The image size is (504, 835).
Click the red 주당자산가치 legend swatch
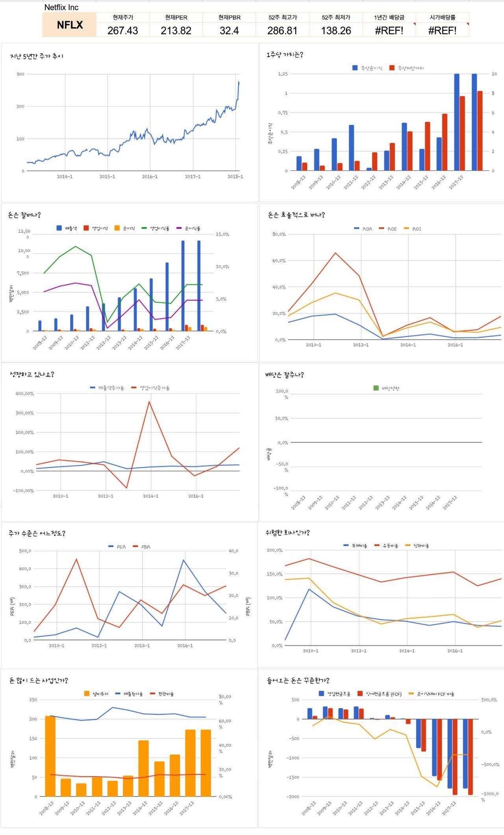(x=392, y=68)
